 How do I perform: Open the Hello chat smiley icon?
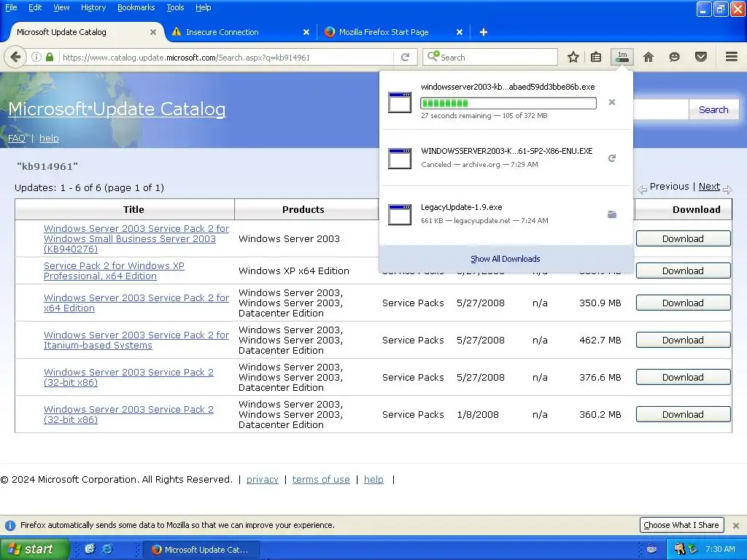tap(674, 57)
